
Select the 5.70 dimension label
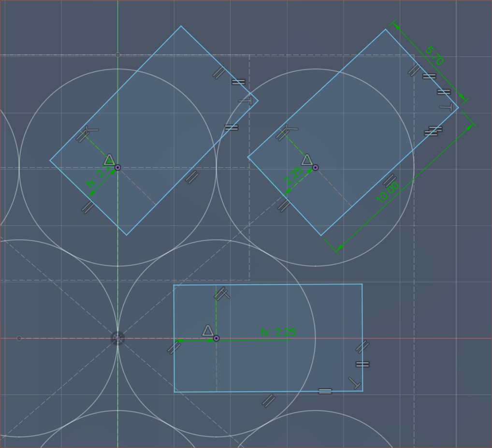click(434, 56)
